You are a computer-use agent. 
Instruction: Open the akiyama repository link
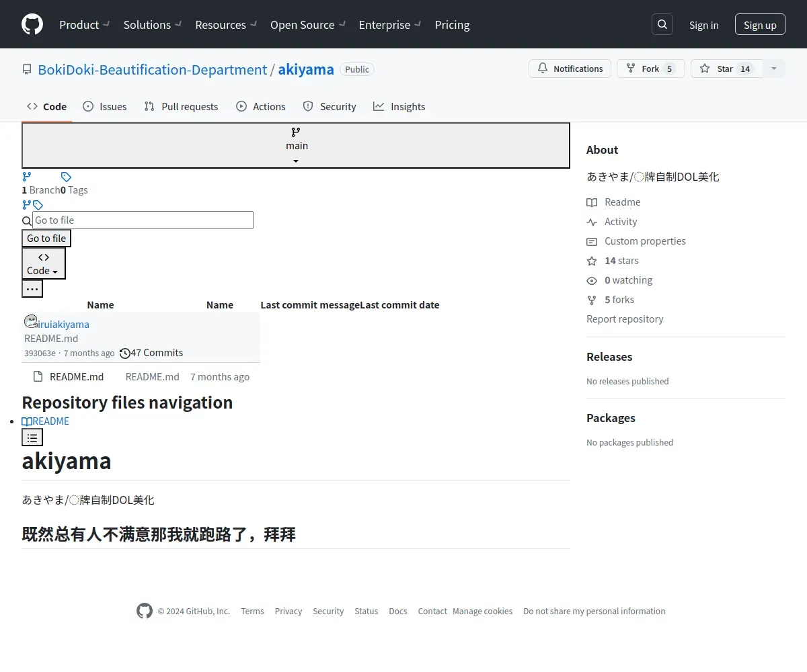306,70
